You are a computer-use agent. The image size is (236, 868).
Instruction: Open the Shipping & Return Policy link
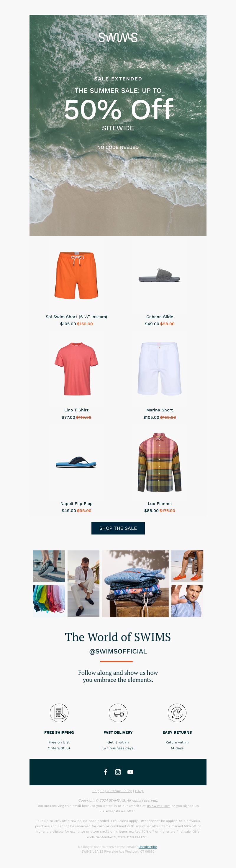(112, 791)
